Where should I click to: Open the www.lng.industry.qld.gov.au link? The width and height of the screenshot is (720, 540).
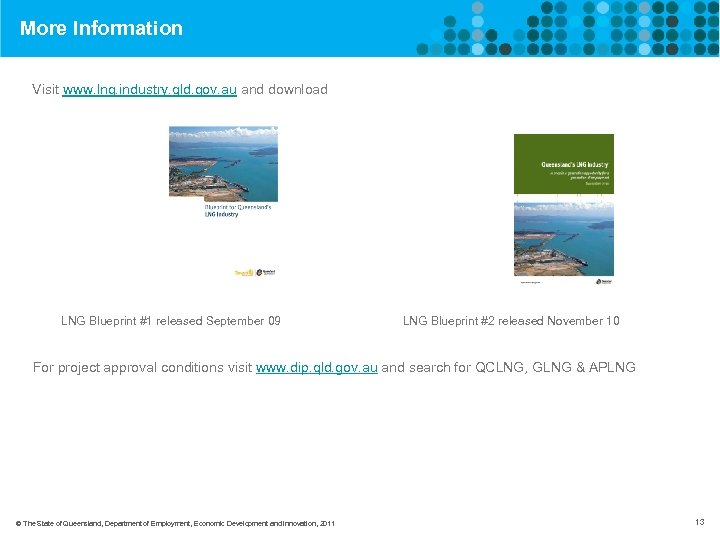click(149, 90)
